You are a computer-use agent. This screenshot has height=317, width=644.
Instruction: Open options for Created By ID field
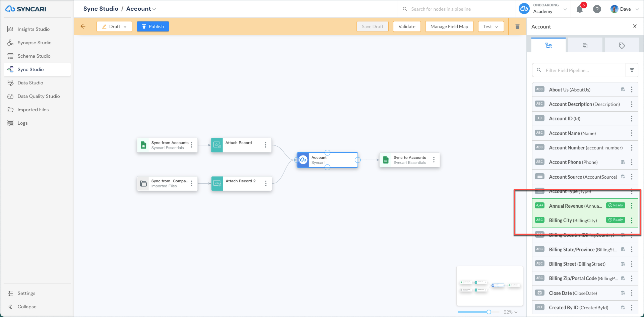coord(631,307)
